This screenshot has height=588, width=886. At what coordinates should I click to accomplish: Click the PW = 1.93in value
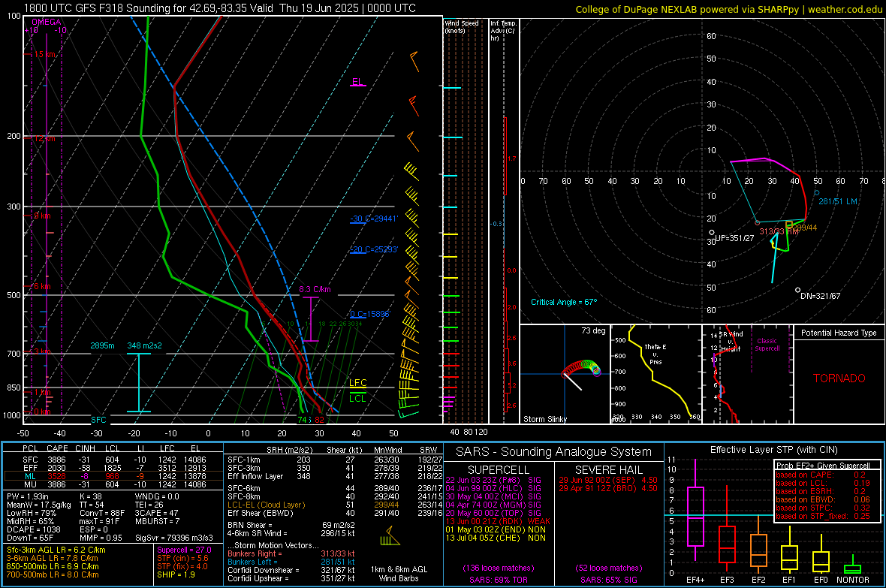pyautogui.click(x=28, y=496)
